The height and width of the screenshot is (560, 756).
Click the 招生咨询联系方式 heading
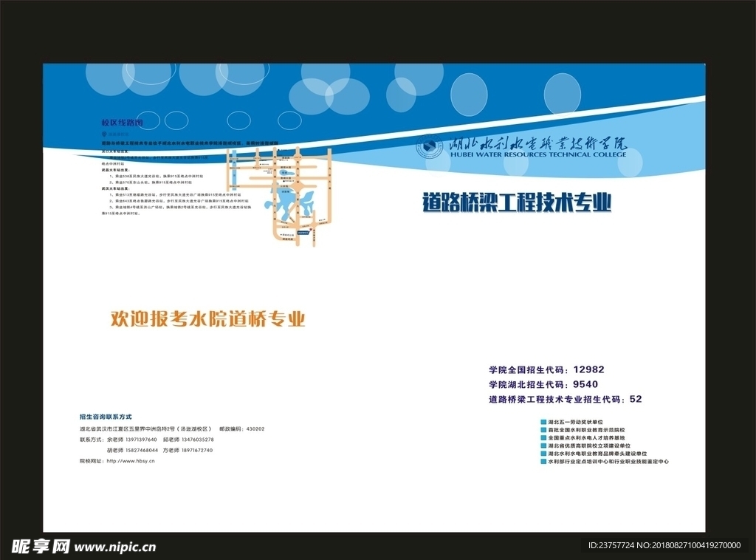[106, 417]
